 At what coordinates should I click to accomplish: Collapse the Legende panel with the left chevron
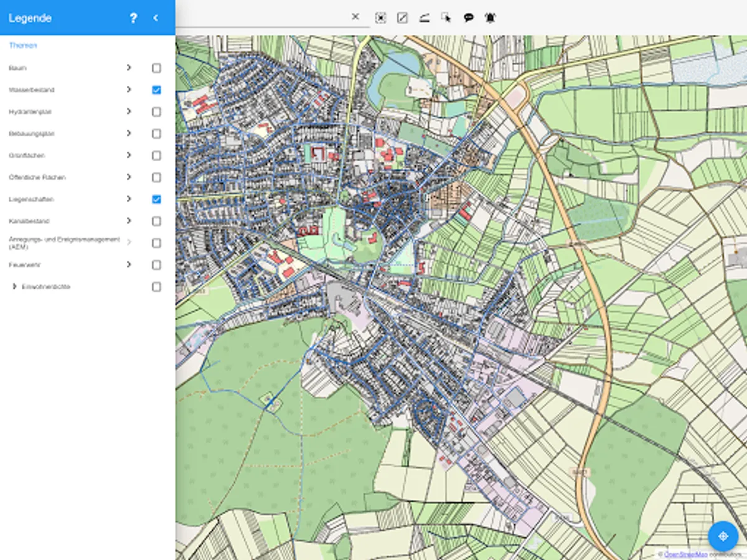(x=156, y=18)
